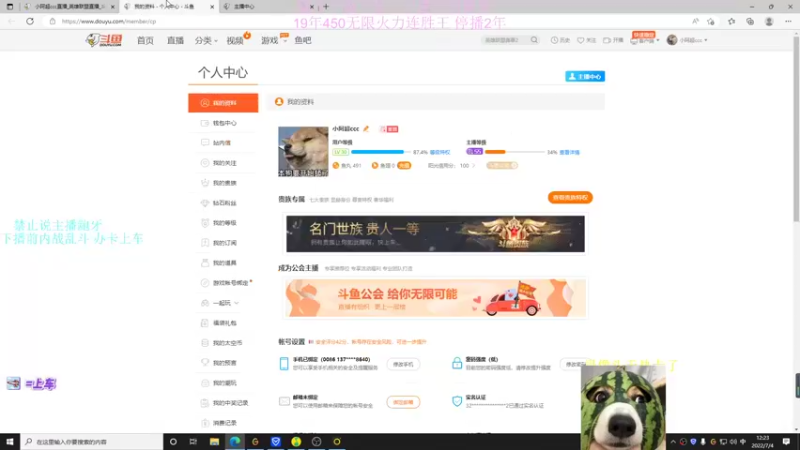Open 站内信 messages in sidebar
The height and width of the screenshot is (450, 800).
point(223,143)
